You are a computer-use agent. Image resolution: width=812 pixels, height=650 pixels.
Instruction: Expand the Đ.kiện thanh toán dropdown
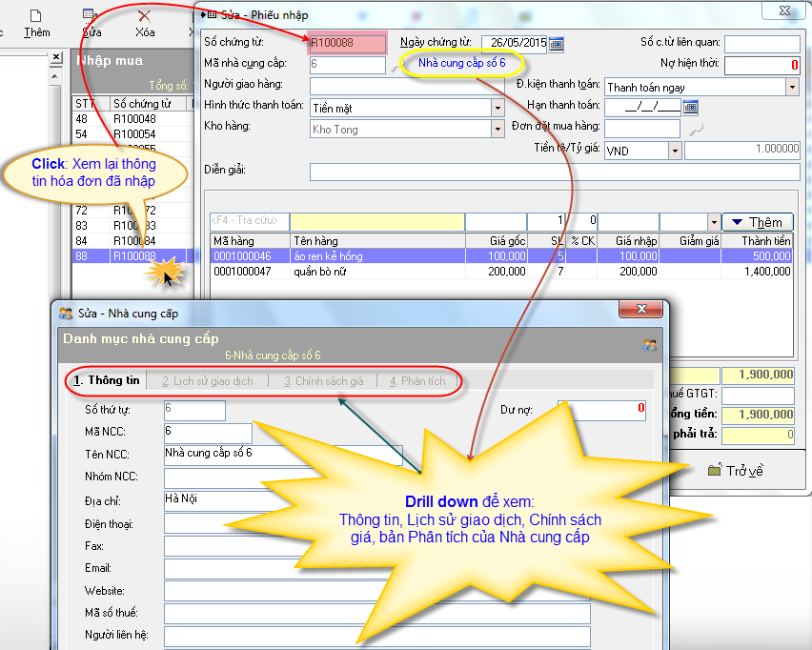(x=792, y=87)
